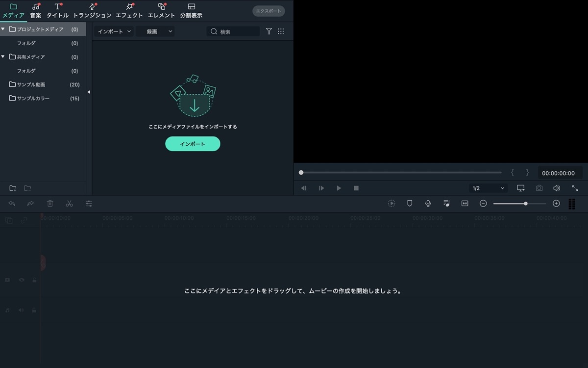Viewport: 588px width, 368px height.
Task: Click the green インポート button
Action: [x=193, y=144]
